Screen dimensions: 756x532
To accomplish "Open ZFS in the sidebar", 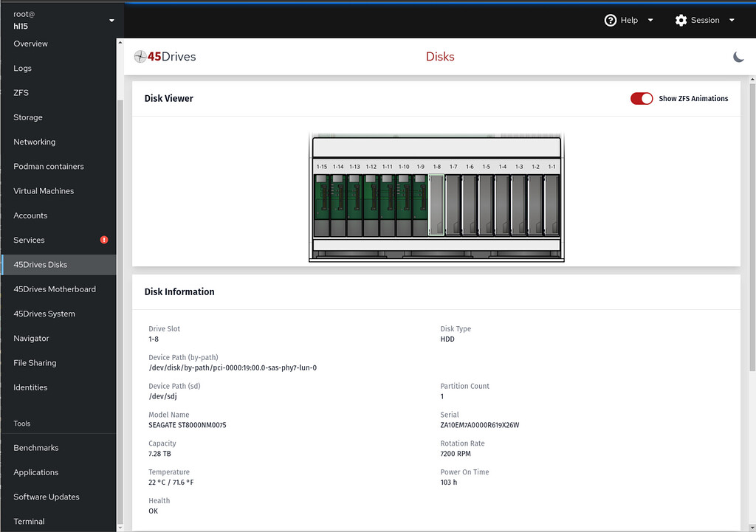I will coord(21,92).
